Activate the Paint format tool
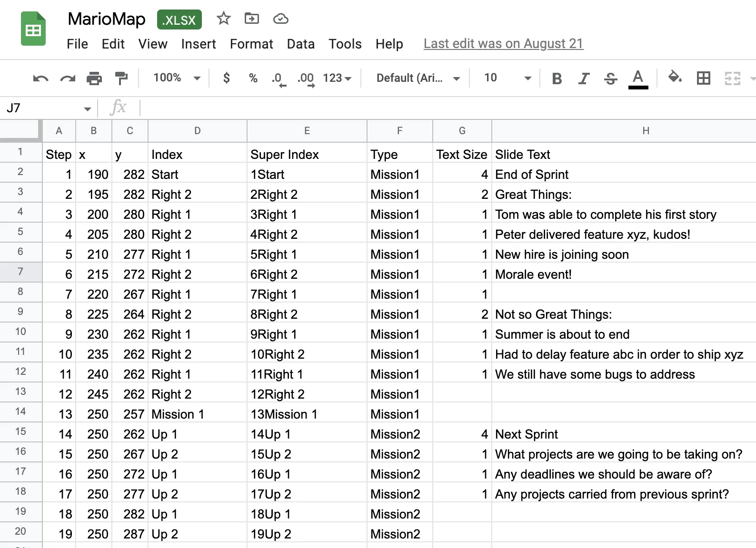Screen dimensions: 756x548 point(121,78)
